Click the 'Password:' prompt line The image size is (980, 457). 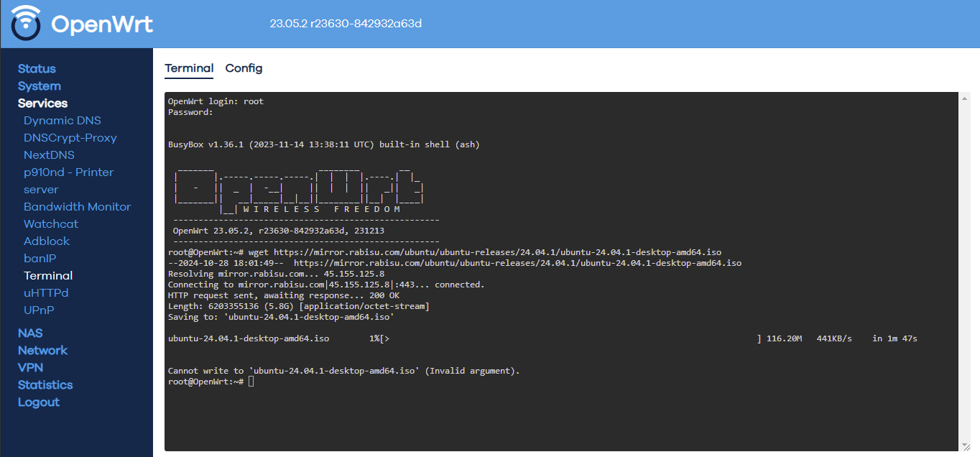pos(190,112)
